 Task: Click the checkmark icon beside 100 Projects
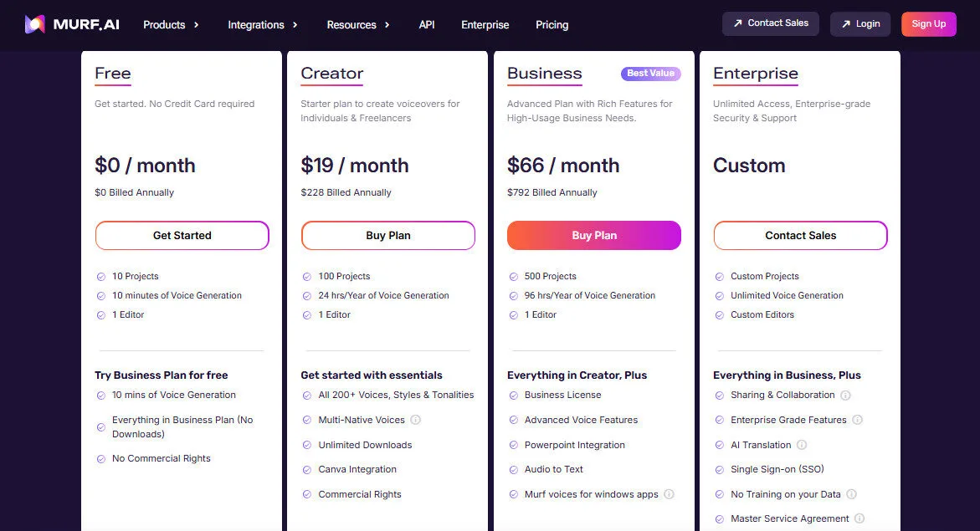point(307,276)
